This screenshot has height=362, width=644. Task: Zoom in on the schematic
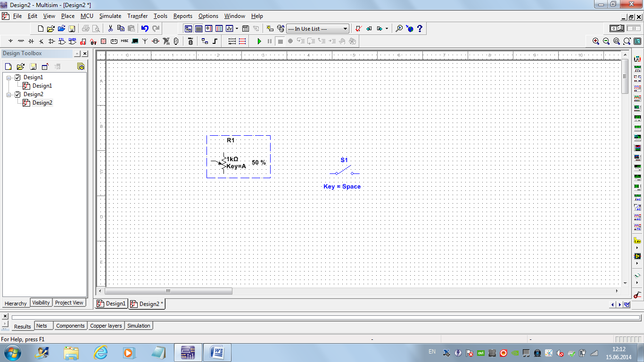click(596, 41)
